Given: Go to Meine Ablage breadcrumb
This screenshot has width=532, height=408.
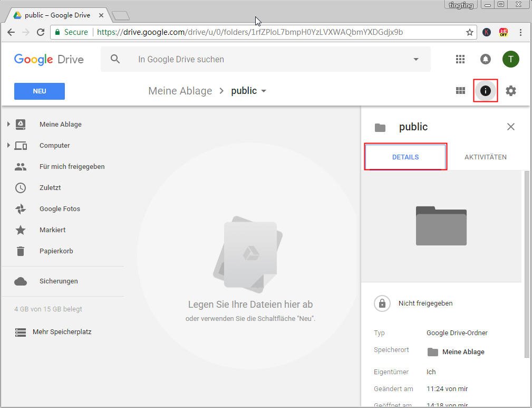Looking at the screenshot, I should coord(180,91).
